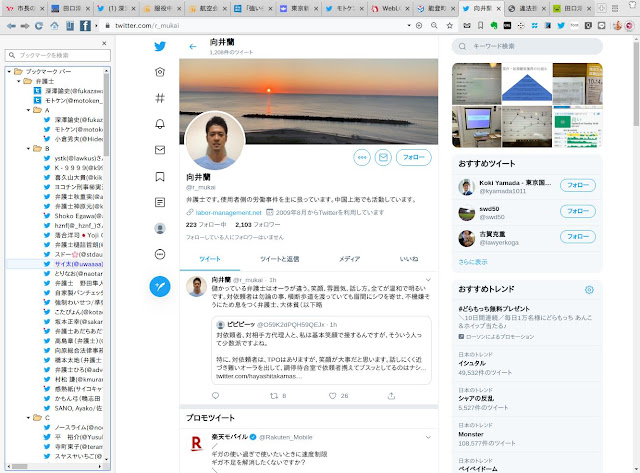The height and width of the screenshot is (473, 640).
Task: Open the シャアの反乱 trend
Action: pos(476,399)
